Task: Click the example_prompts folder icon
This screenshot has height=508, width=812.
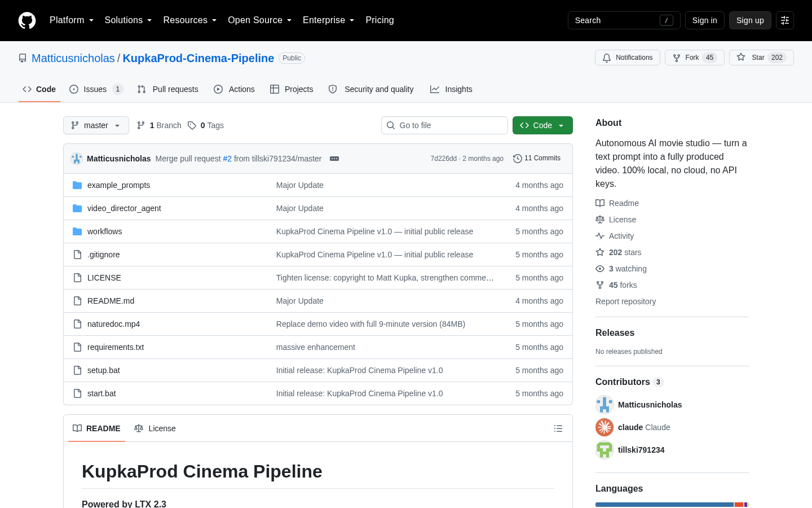Action: point(77,185)
